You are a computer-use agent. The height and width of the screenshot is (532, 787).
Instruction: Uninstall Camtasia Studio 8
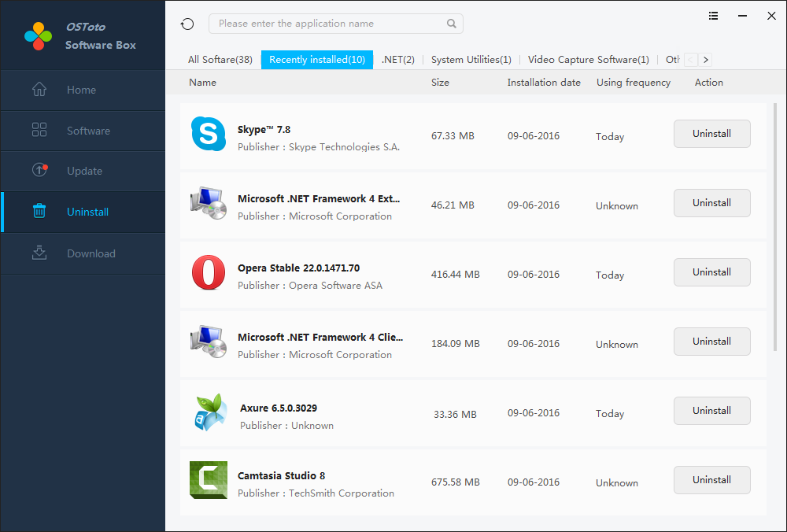coord(711,480)
